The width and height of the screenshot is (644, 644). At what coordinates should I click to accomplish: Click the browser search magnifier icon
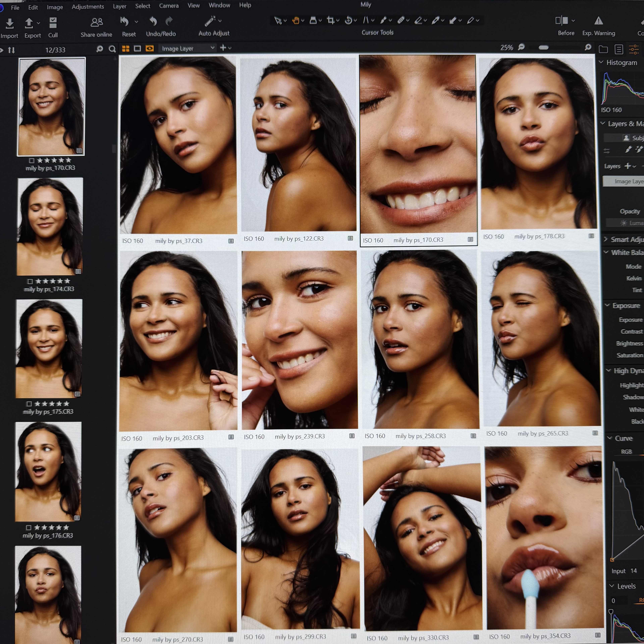(x=112, y=49)
